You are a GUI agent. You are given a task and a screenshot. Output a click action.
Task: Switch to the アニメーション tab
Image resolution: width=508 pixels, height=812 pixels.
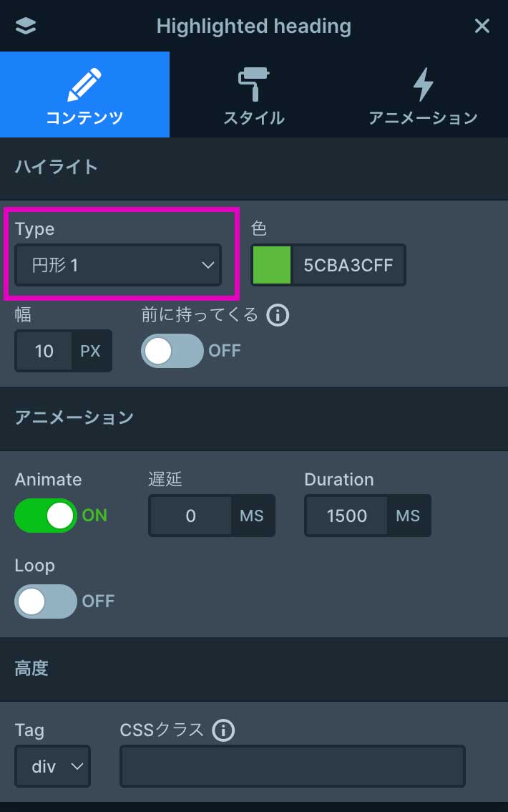coord(423,117)
